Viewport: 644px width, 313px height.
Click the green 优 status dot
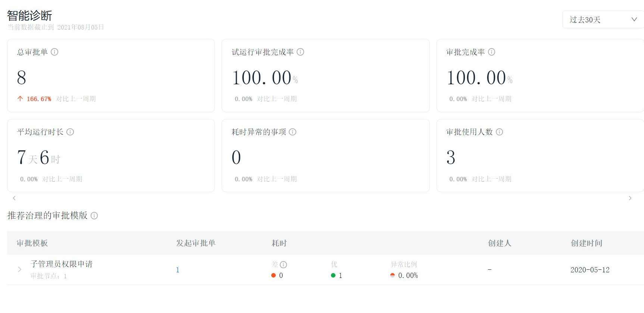tap(333, 275)
